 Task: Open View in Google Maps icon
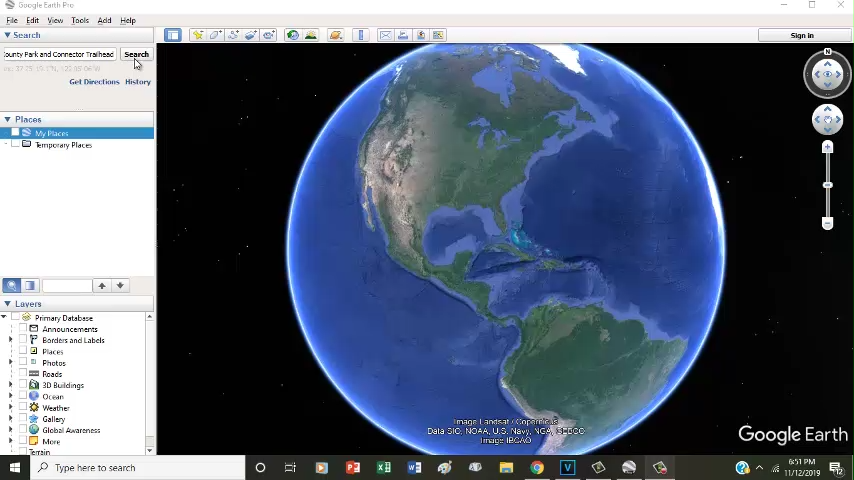pos(438,35)
